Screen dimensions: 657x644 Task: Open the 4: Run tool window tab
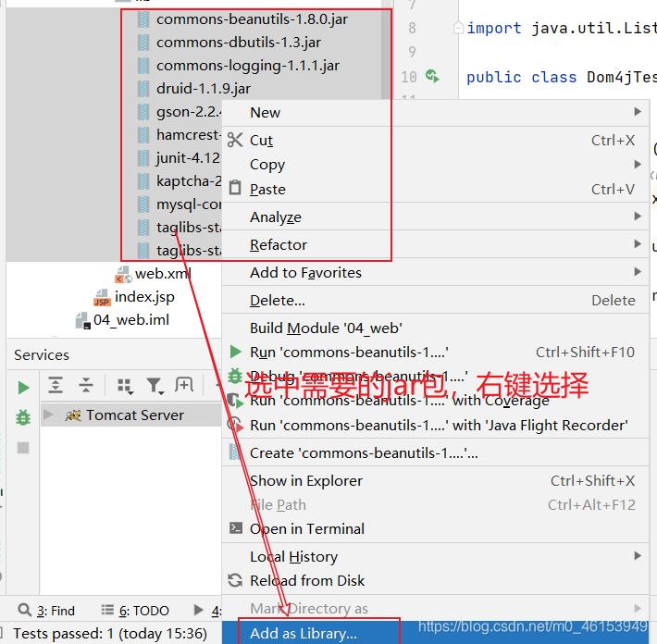(207, 611)
